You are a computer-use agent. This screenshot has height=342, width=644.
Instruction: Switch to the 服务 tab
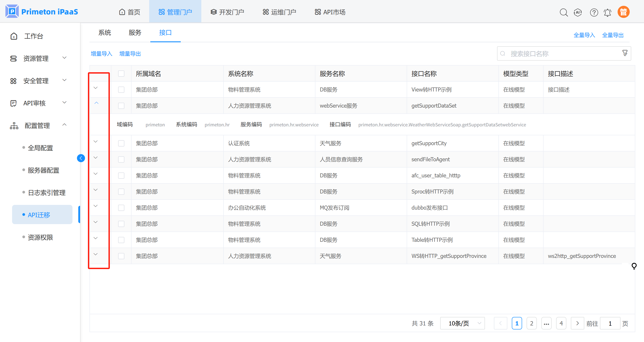click(x=135, y=32)
